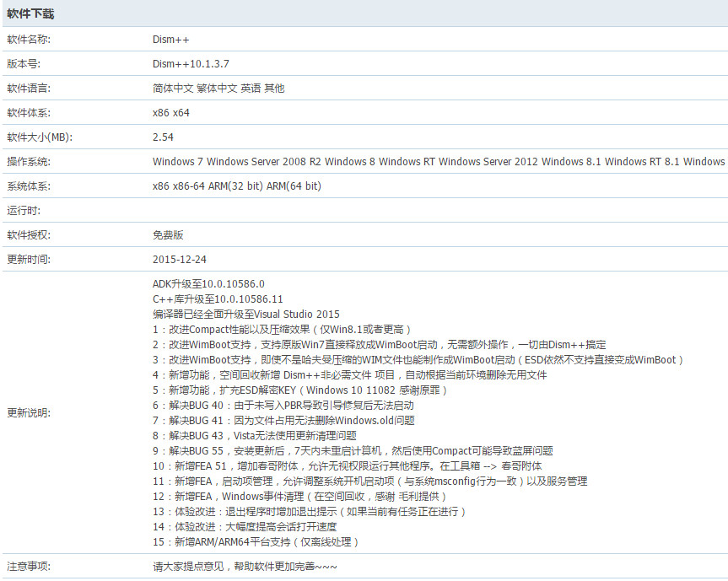Click the Visual Studio 2015 compiler line

click(246, 315)
